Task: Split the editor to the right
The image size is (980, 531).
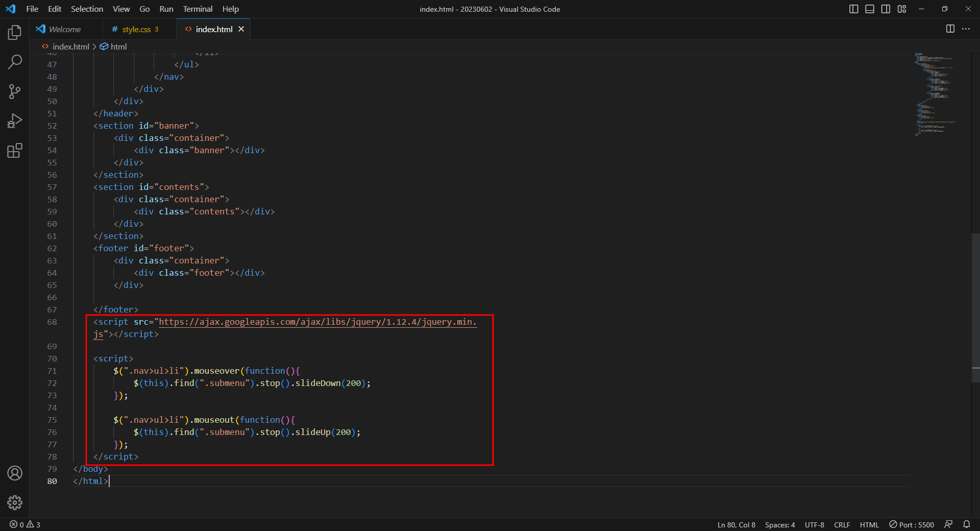Action: coord(950,29)
